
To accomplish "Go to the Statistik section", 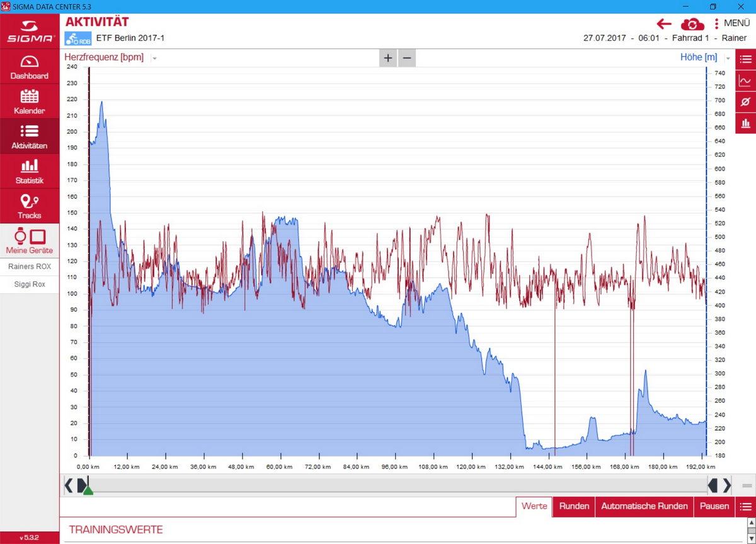I will coord(30,171).
